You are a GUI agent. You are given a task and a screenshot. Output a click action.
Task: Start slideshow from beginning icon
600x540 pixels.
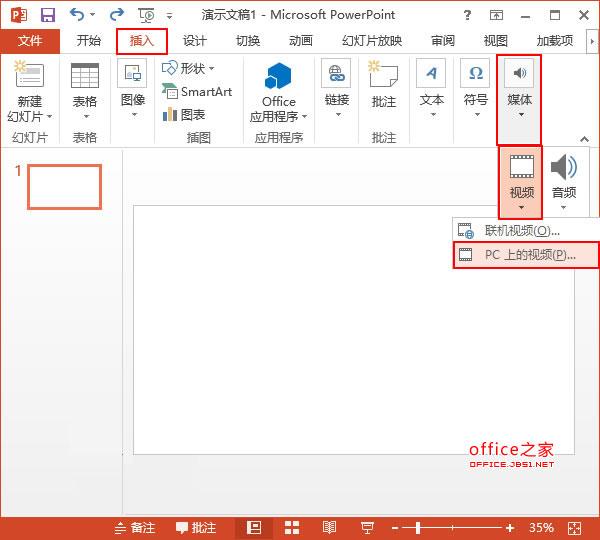tap(146, 15)
